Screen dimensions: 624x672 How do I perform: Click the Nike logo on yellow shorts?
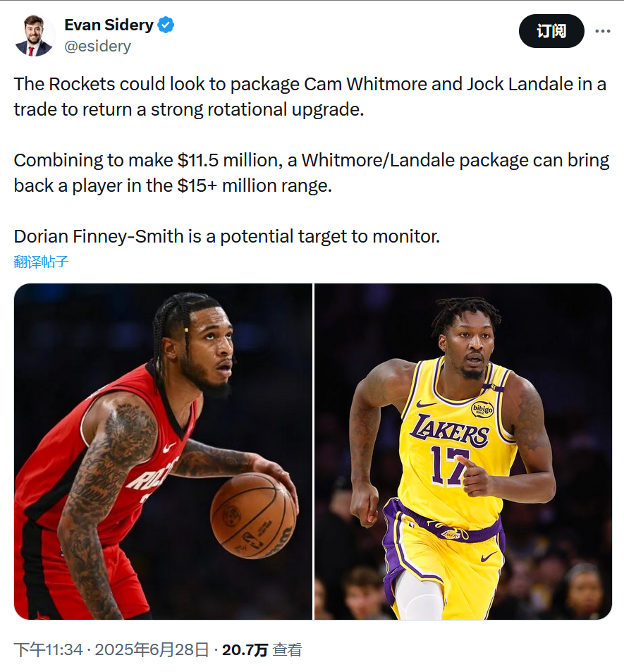tap(489, 557)
